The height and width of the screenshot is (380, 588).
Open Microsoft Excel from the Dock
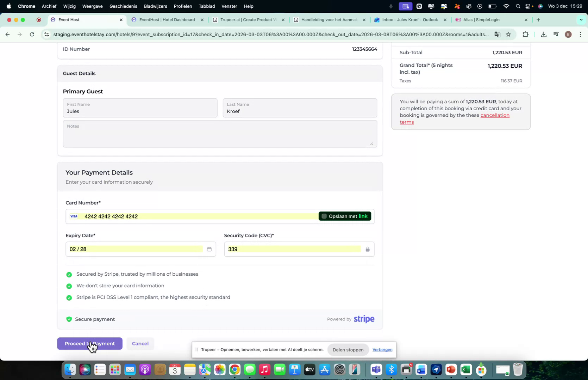[465, 369]
